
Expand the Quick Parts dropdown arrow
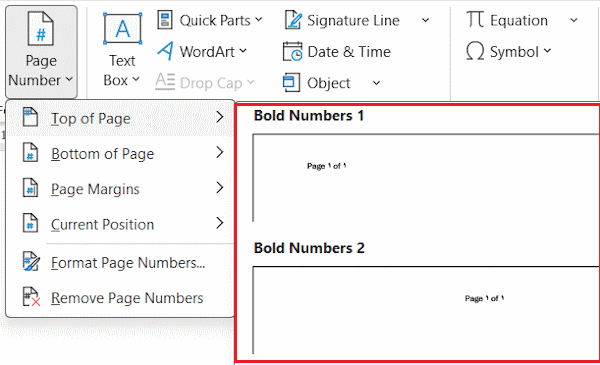pyautogui.click(x=259, y=20)
